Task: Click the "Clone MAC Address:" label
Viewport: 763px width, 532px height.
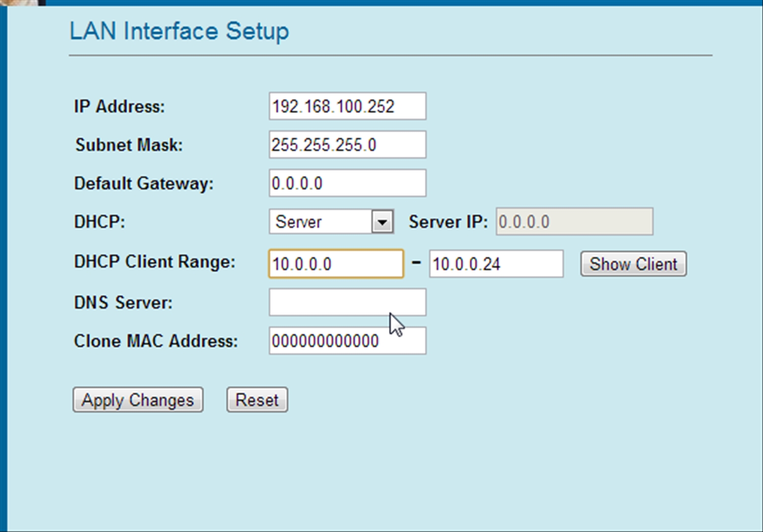Action: click(x=156, y=341)
